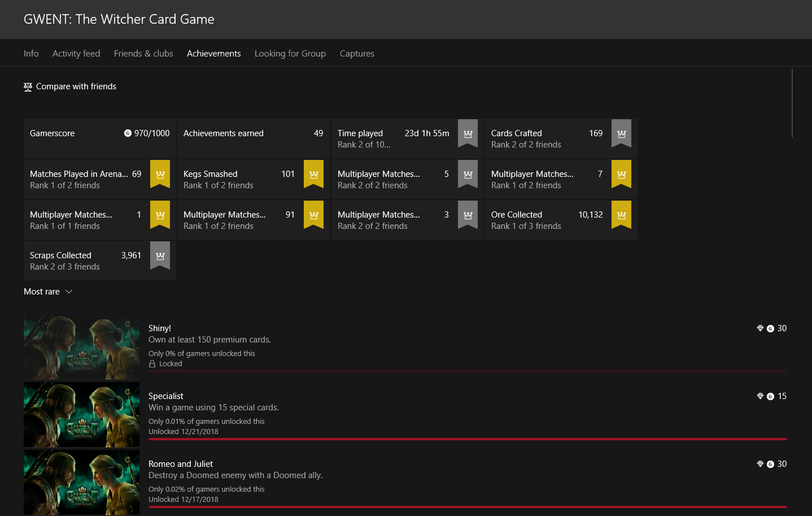Click the Romeo and Juliet progress bar

468,507
